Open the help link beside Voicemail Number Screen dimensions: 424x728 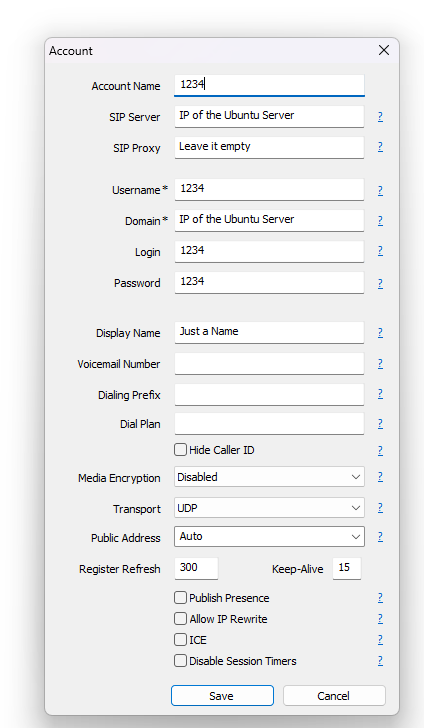[380, 364]
